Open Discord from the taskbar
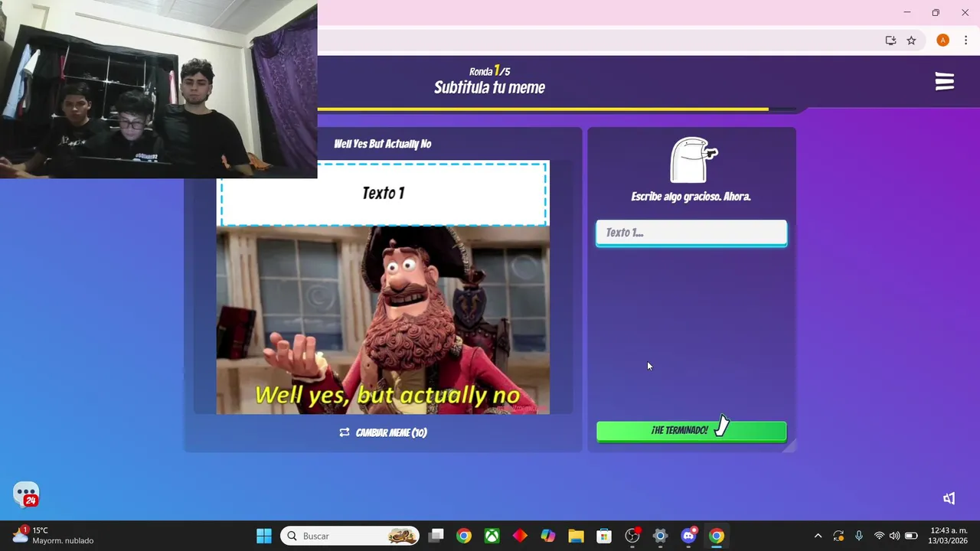This screenshot has height=551, width=980. pyautogui.click(x=688, y=536)
